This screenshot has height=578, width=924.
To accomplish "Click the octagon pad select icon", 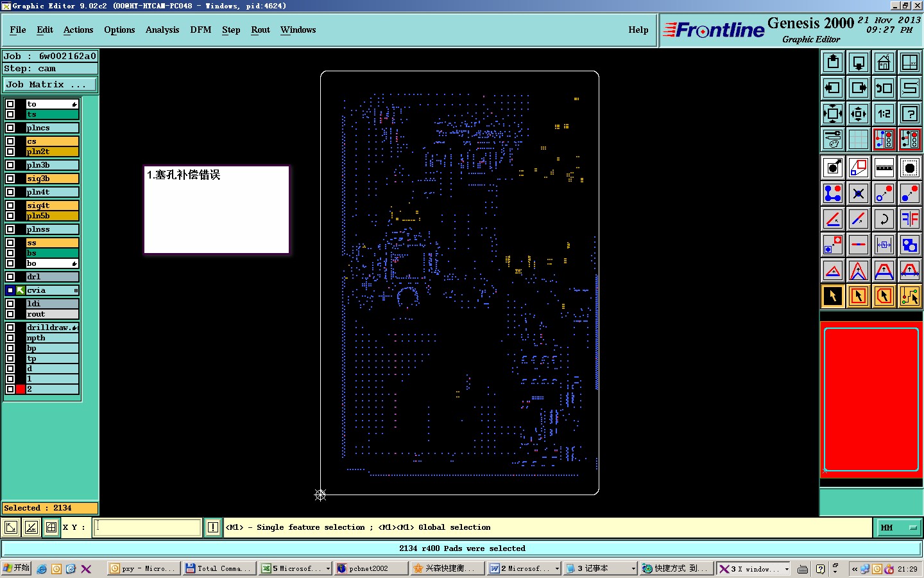I will pos(910,168).
